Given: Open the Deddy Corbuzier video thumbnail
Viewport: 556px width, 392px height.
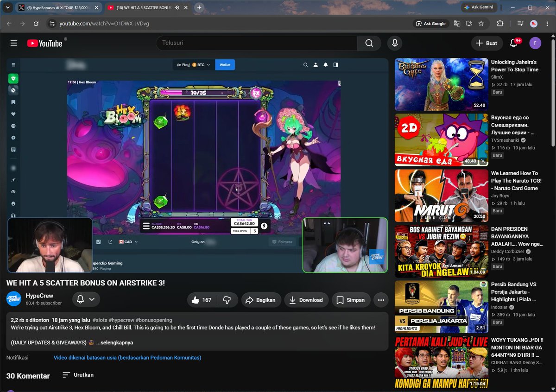Looking at the screenshot, I should point(442,251).
